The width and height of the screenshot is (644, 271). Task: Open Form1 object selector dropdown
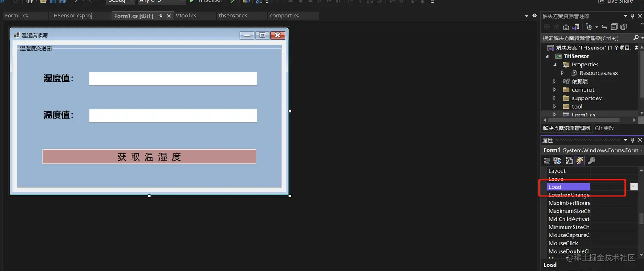click(x=641, y=150)
